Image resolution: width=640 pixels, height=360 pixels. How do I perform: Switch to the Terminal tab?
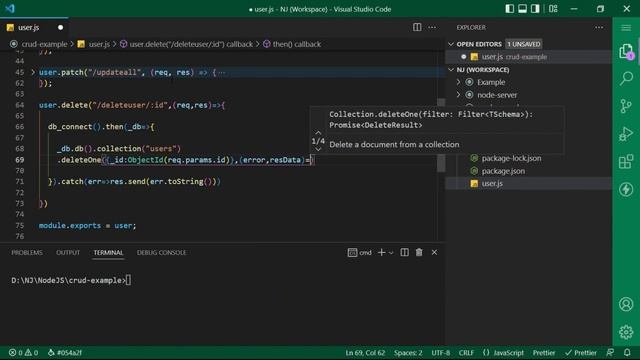[x=108, y=253]
